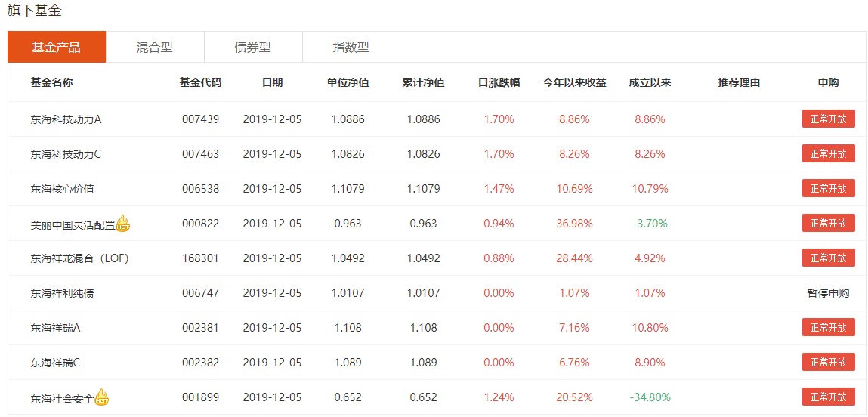Open fund 美丽中国灵活配置

pyautogui.click(x=73, y=224)
